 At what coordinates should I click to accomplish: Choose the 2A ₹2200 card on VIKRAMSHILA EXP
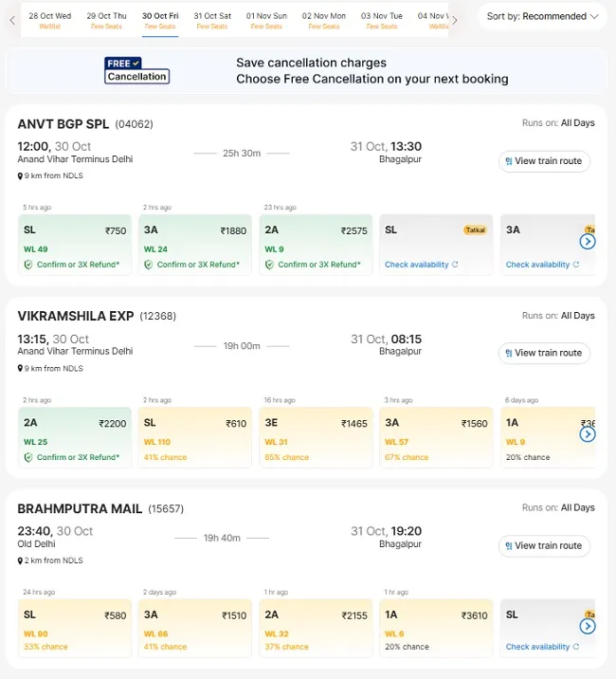click(75, 437)
